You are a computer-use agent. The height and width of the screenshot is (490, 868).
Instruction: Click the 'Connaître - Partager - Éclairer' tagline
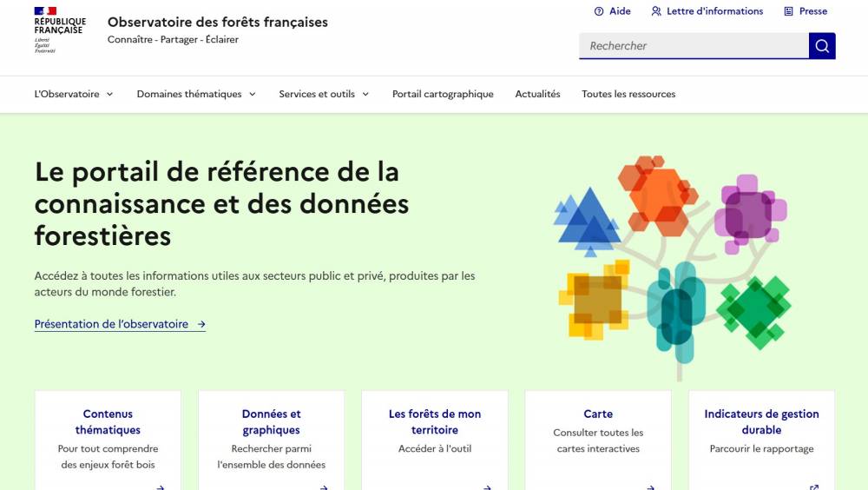coord(173,39)
